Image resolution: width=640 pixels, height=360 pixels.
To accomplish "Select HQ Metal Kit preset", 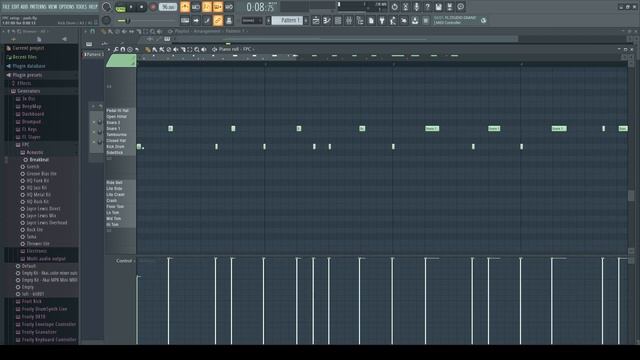I will coord(38,195).
